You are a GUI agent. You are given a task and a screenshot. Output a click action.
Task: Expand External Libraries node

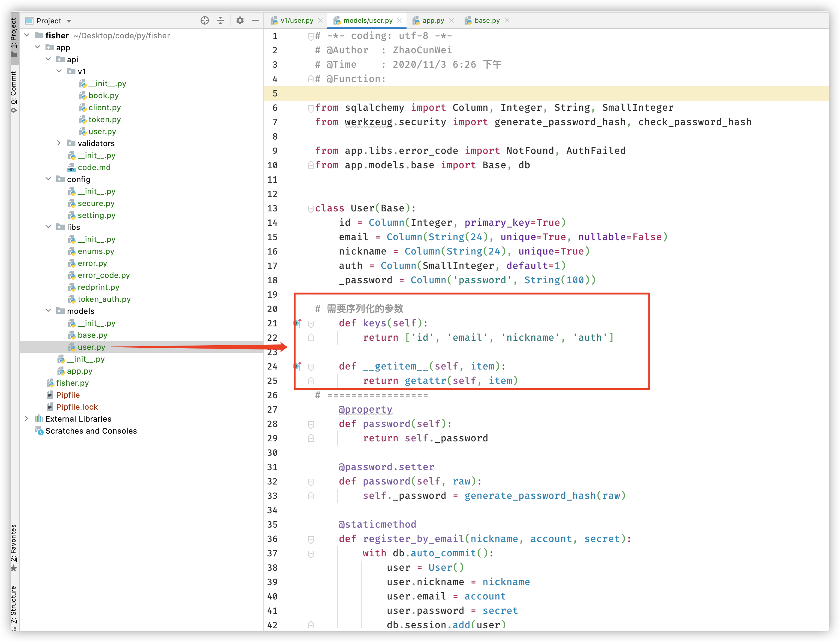[x=26, y=419]
